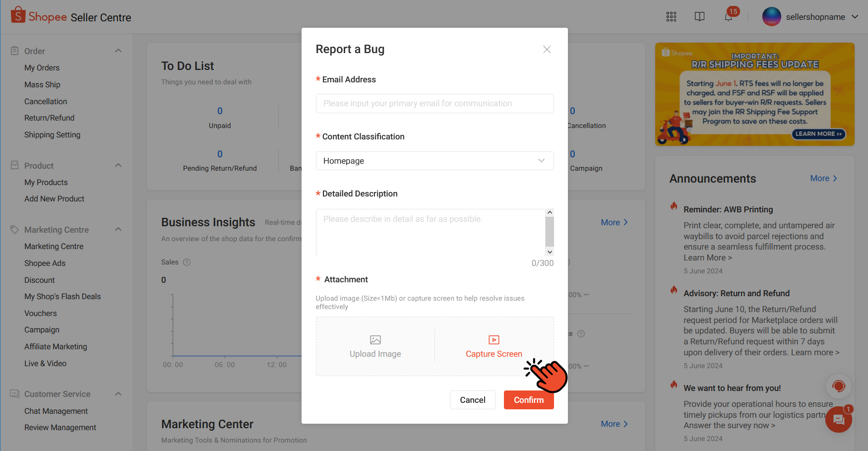Open Vouchers page
The width and height of the screenshot is (868, 451).
40,314
